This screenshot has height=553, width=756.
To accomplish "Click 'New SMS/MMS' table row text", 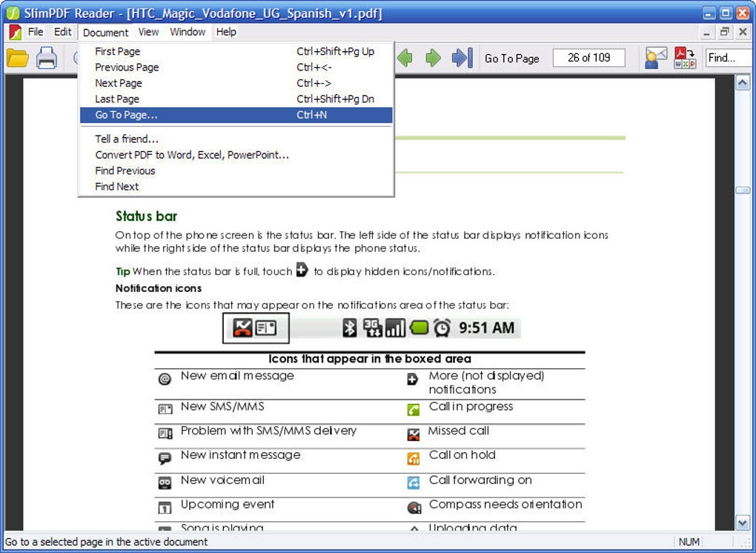I will click(222, 406).
